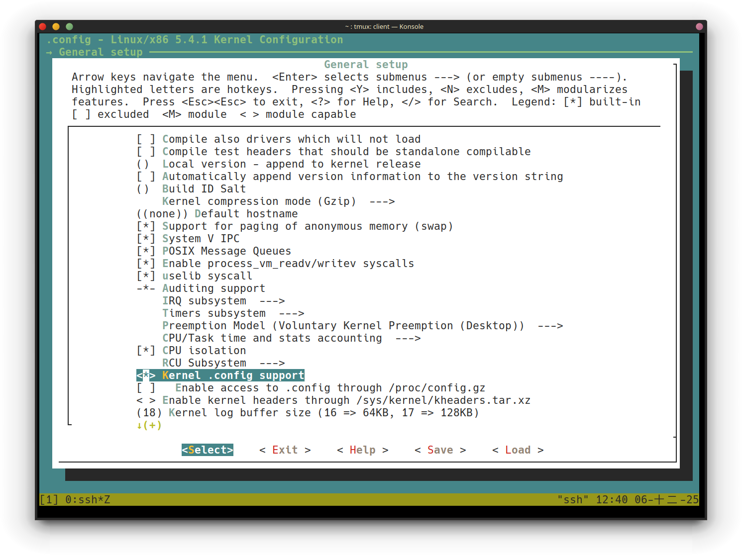Image resolution: width=742 pixels, height=560 pixels.
Task: Toggle POSIX Message Queues option
Action: [x=146, y=251]
